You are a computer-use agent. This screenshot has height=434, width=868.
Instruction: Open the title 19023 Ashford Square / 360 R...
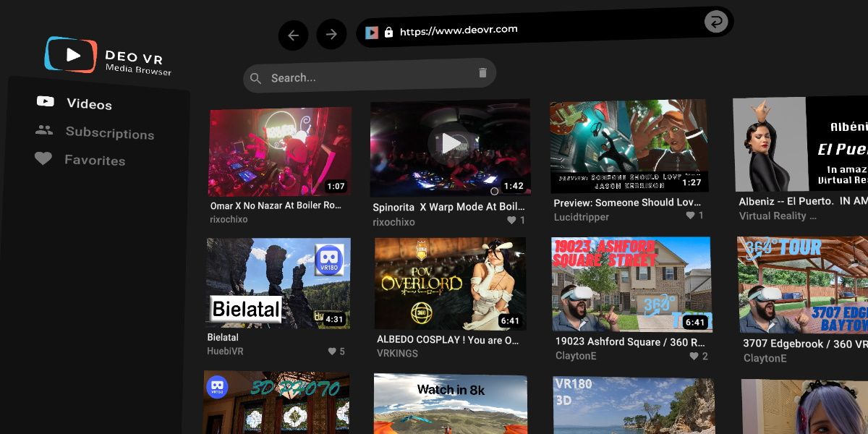pyautogui.click(x=630, y=341)
